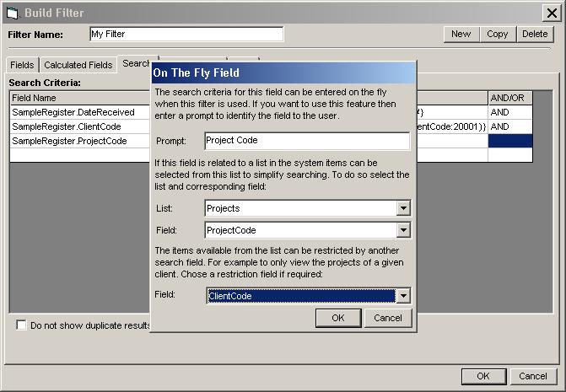566x392 pixels.
Task: Expand the ClientCode restriction field dropdown
Action: (403, 296)
